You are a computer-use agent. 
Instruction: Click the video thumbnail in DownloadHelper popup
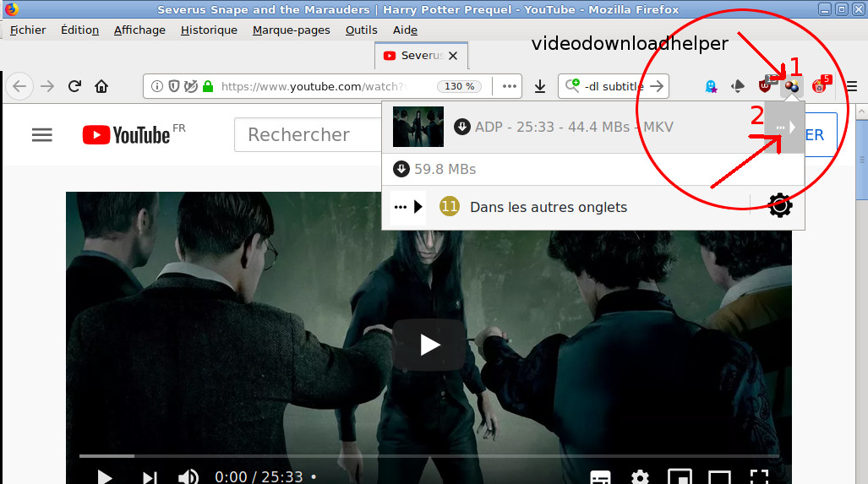(x=418, y=127)
